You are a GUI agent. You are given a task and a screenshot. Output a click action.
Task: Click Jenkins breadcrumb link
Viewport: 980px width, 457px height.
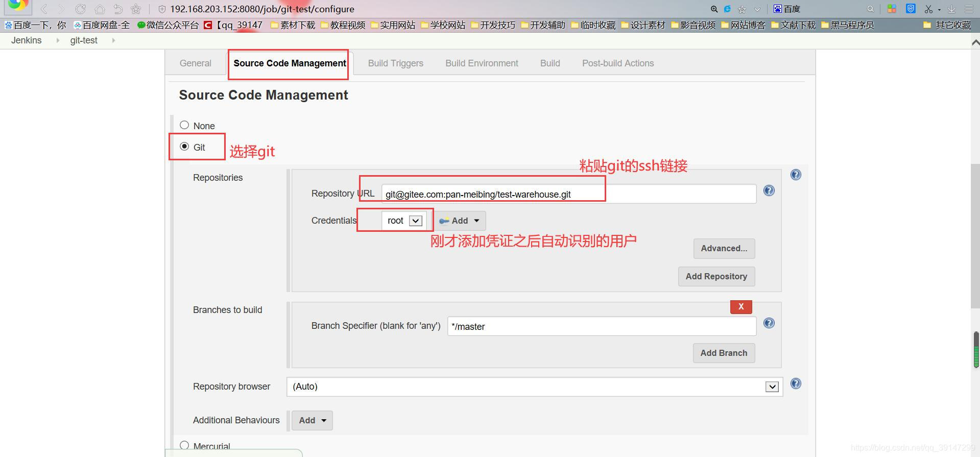point(27,40)
